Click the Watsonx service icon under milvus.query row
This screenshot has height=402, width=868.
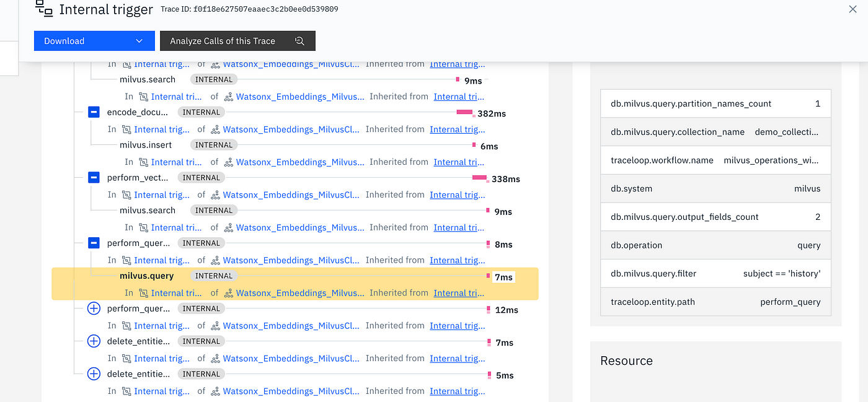click(228, 293)
